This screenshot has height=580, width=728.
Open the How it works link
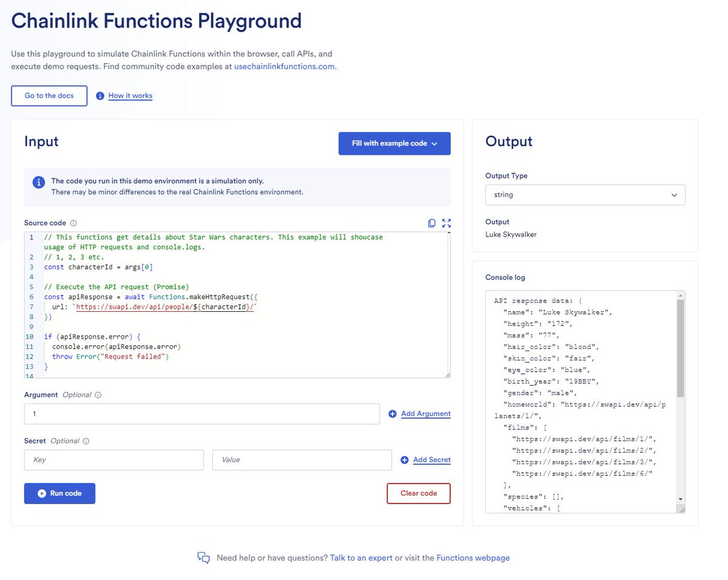click(130, 96)
